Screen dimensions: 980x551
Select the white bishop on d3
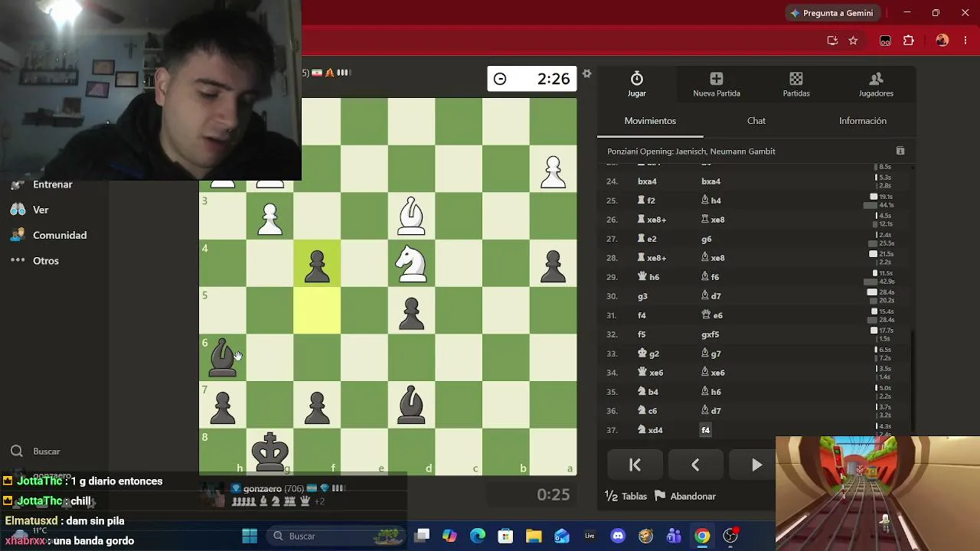tap(411, 216)
